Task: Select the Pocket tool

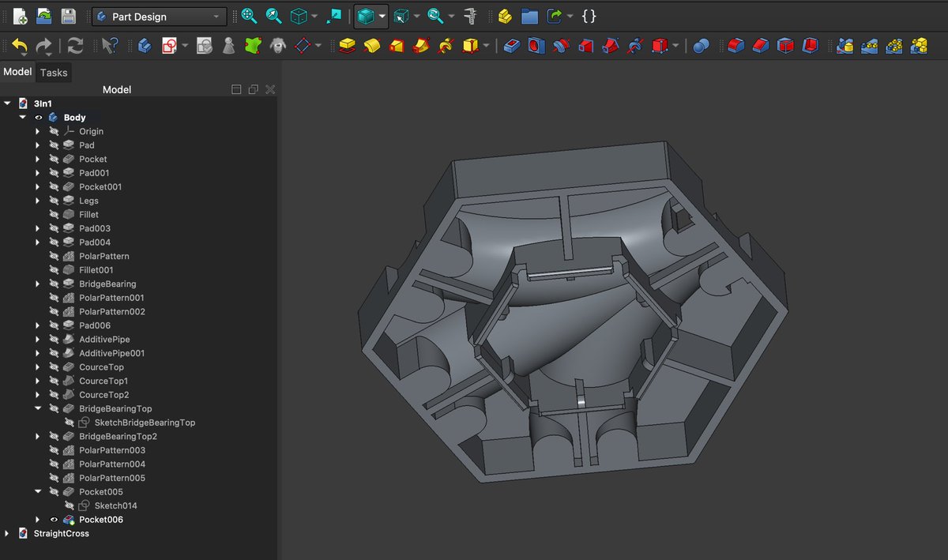Action: click(511, 47)
